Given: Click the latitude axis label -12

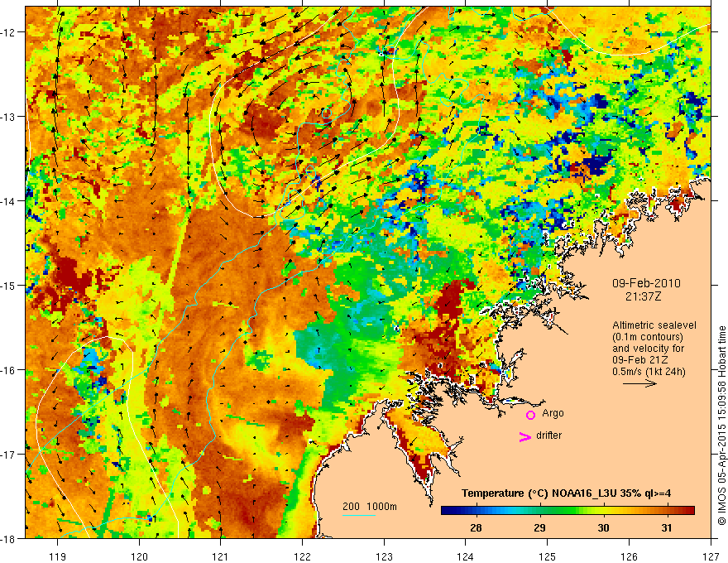Looking at the screenshot, I should coord(8,32).
